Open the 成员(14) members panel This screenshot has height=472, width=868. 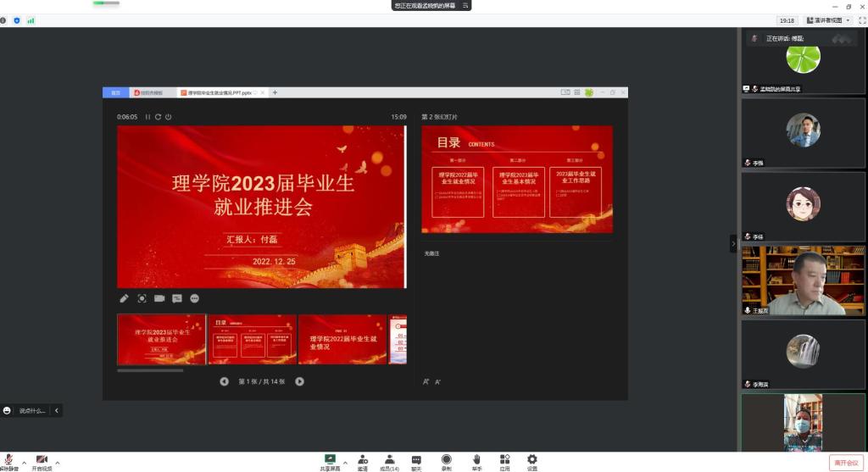(x=389, y=461)
